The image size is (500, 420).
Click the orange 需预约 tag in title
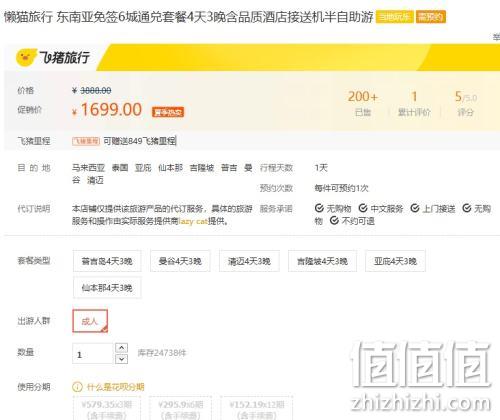click(x=431, y=17)
